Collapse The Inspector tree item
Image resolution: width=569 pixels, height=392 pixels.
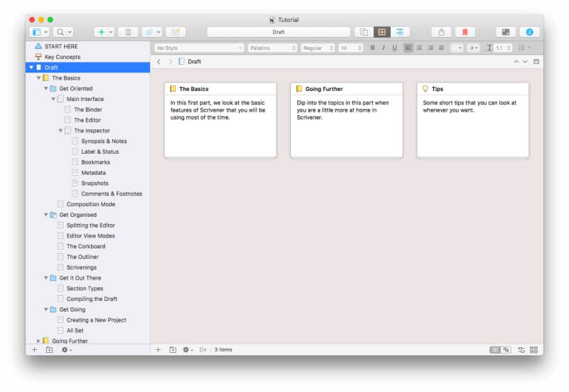[x=60, y=131]
